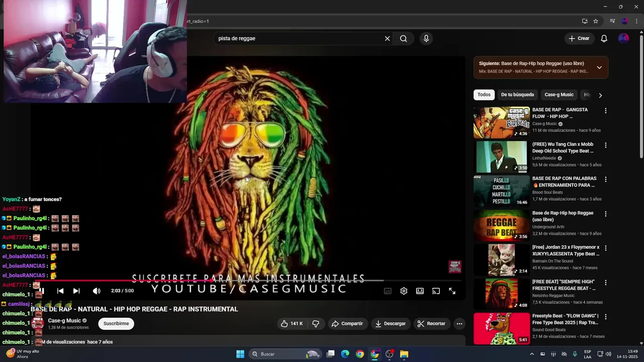This screenshot has width=644, height=362.
Task: Open UV muy alto weather widget
Action: tap(23, 354)
